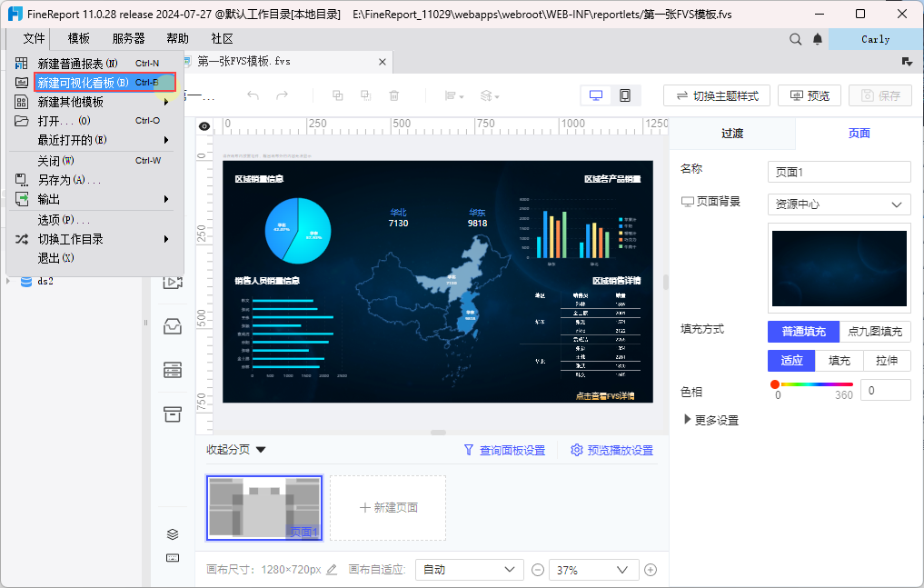
Task: Click 切换主题样式 button
Action: point(717,96)
